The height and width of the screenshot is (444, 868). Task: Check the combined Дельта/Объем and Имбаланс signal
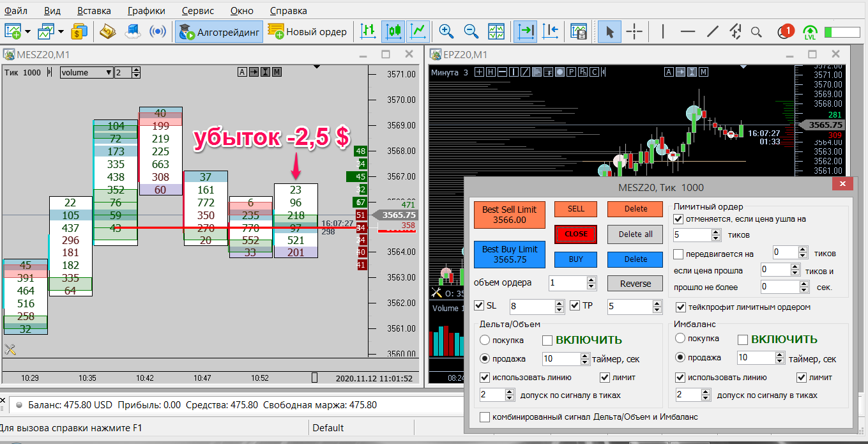pos(485,417)
